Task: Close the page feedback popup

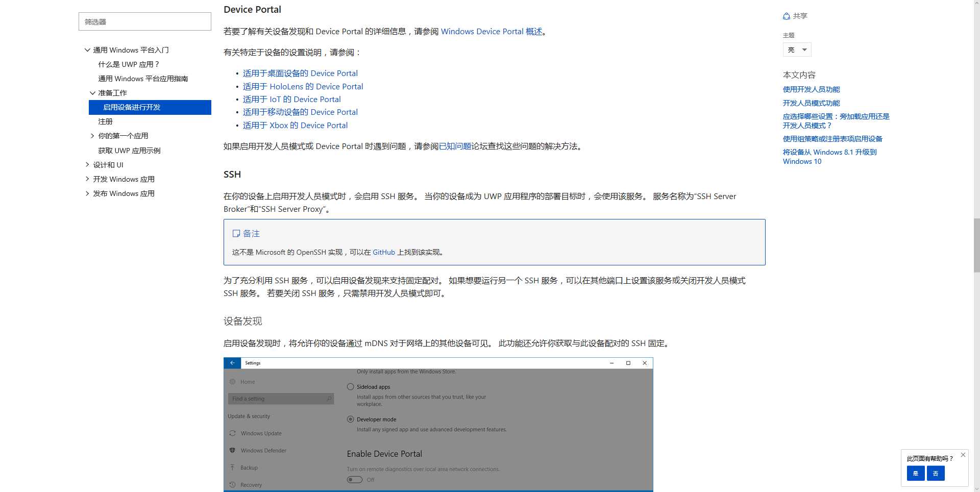Action: click(x=963, y=455)
